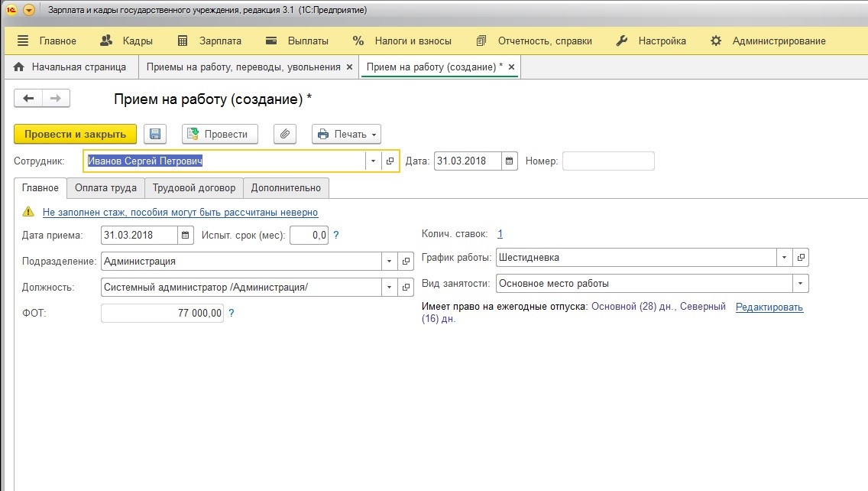Open the График работы record icon
868x491 pixels.
click(x=801, y=257)
